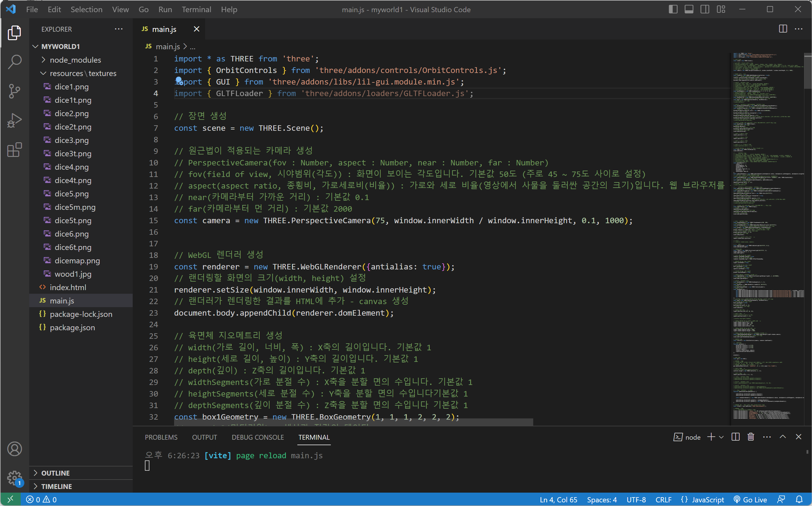Open new terminal launch profile dropdown

click(722, 437)
